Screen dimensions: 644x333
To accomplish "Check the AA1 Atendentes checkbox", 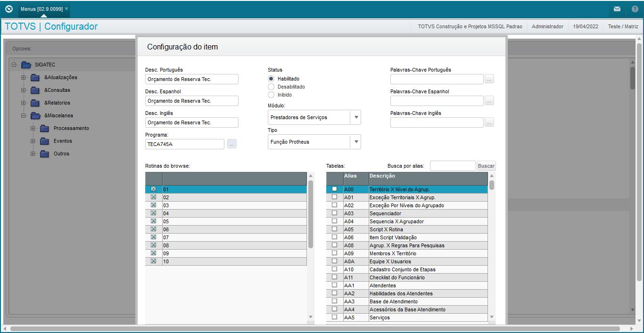I will point(334,285).
